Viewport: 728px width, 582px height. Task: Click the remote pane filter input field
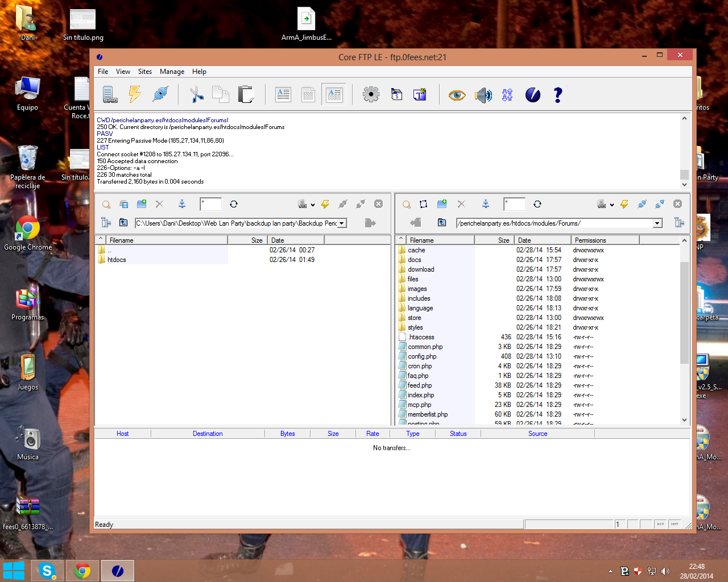(x=514, y=204)
